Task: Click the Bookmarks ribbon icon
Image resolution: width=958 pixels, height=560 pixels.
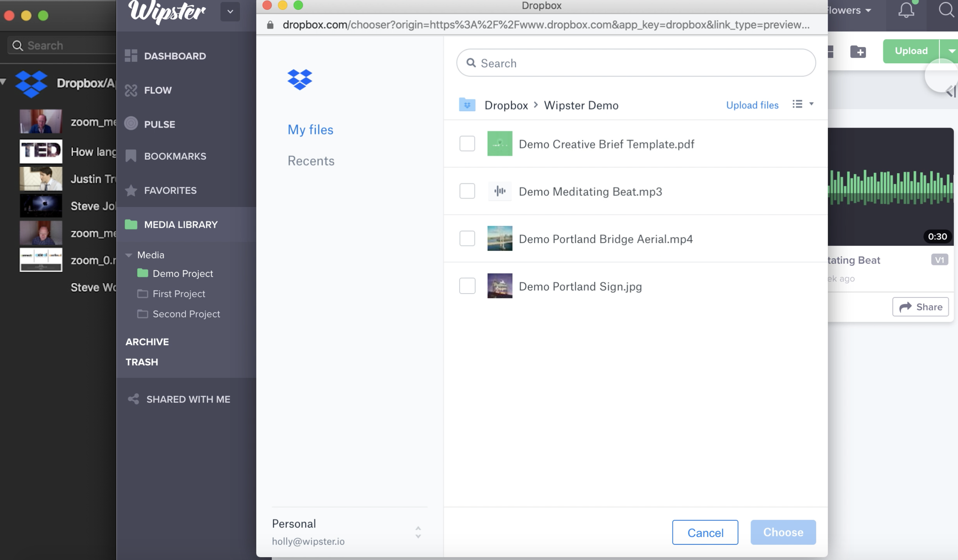Action: [x=131, y=156]
